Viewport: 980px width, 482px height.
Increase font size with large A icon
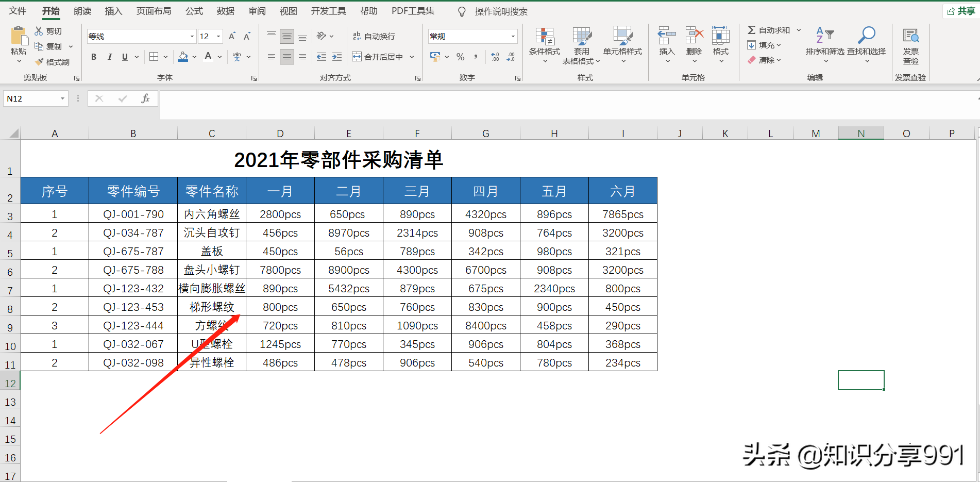232,36
